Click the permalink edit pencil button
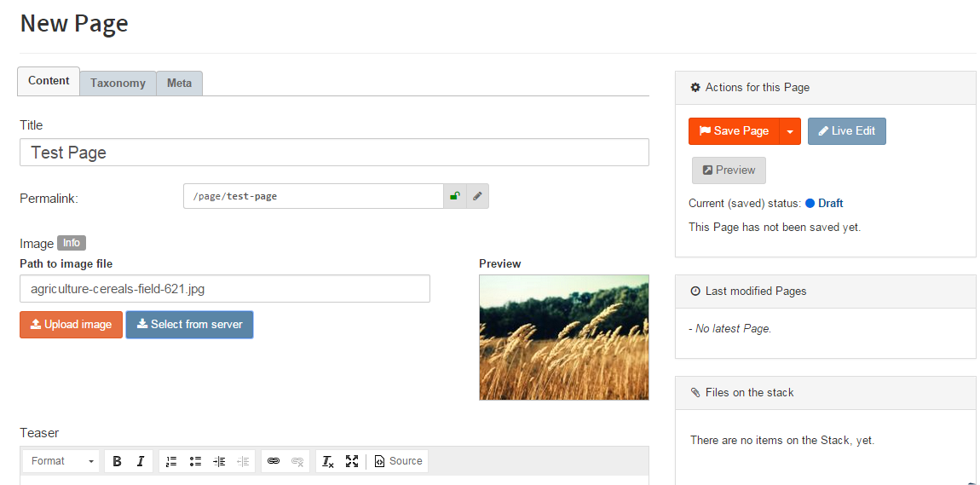This screenshot has width=980, height=485. pos(477,196)
